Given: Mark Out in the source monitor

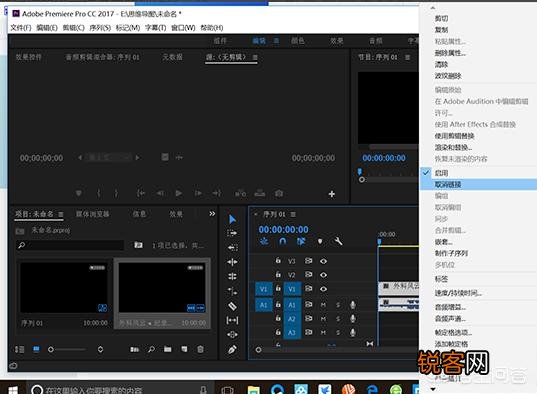Looking at the screenshot, I should [116, 194].
